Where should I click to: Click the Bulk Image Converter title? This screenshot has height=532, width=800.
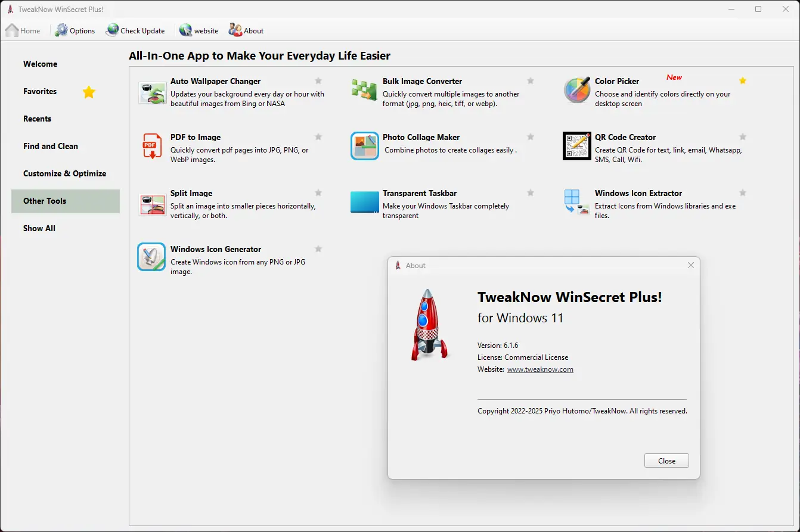click(x=423, y=81)
